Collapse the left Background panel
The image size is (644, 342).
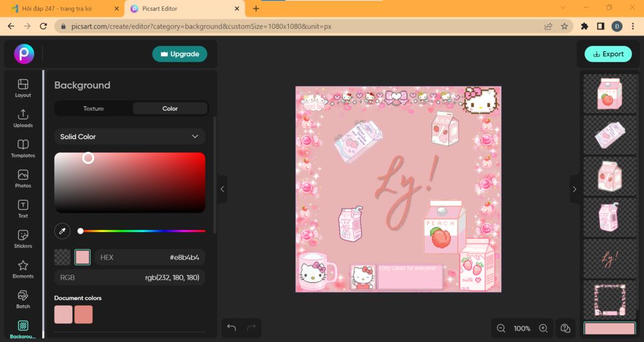click(x=222, y=189)
